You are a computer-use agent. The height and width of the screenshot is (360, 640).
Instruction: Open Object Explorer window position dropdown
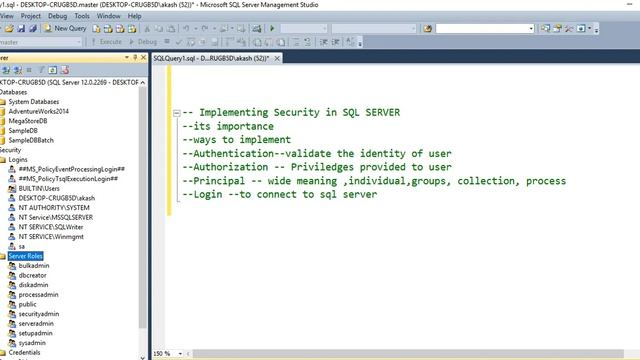point(127,58)
